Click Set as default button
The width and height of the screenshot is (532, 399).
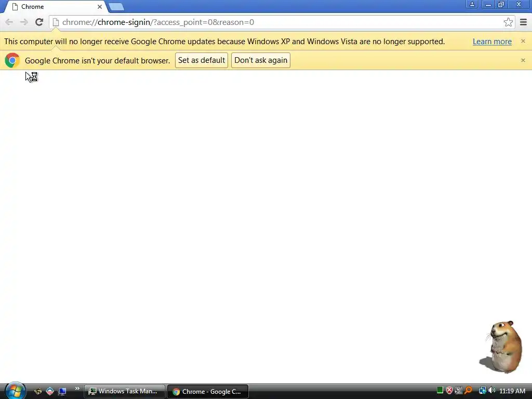coord(202,60)
